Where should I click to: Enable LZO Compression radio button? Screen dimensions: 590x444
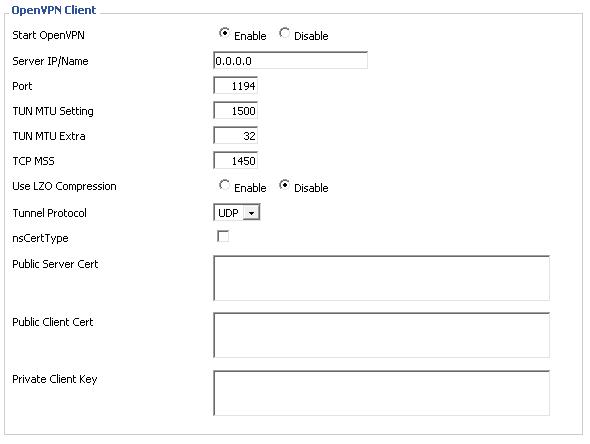224,185
